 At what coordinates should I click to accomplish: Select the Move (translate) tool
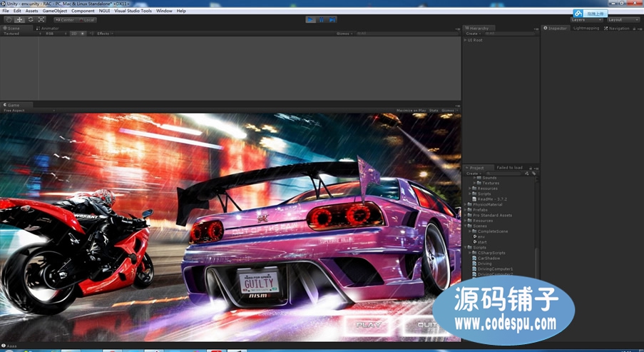pyautogui.click(x=19, y=19)
